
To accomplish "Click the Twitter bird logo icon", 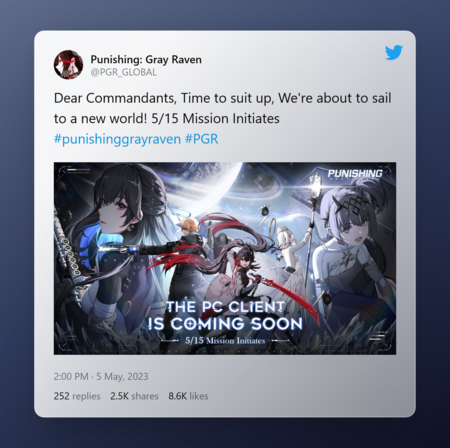I will click(394, 52).
